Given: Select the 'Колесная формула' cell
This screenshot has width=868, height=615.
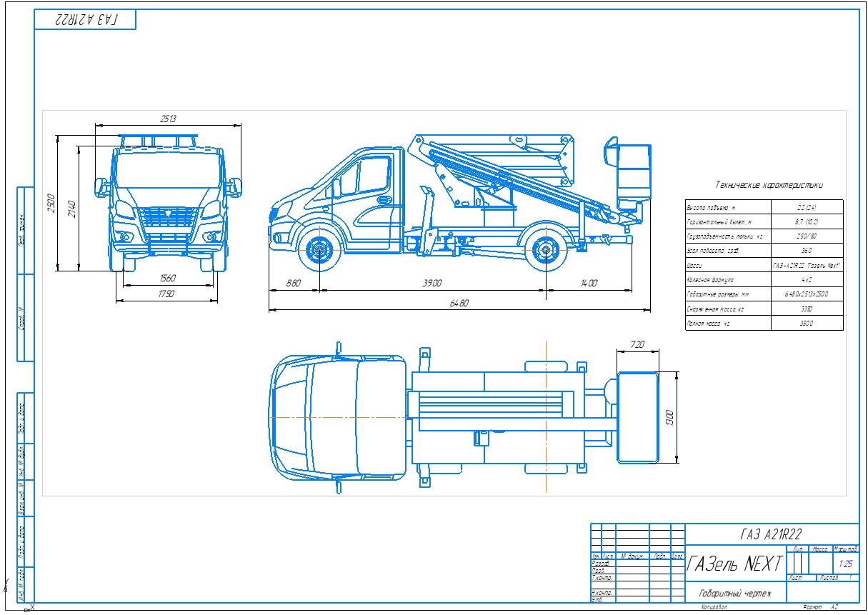Looking at the screenshot, I should 729,280.
